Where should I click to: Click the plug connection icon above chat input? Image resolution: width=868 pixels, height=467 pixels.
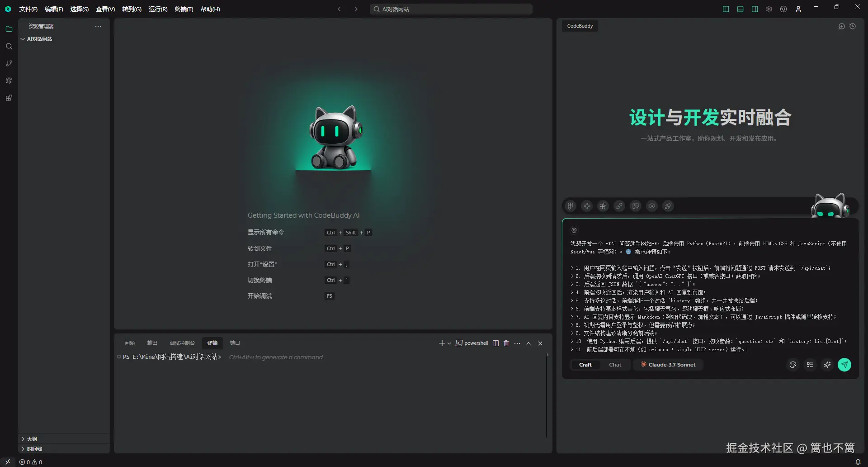[x=619, y=206]
